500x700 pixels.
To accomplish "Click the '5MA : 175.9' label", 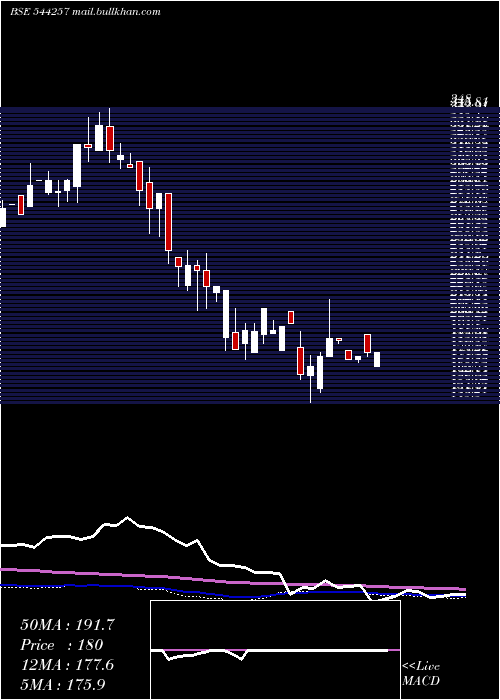I will point(63,685).
